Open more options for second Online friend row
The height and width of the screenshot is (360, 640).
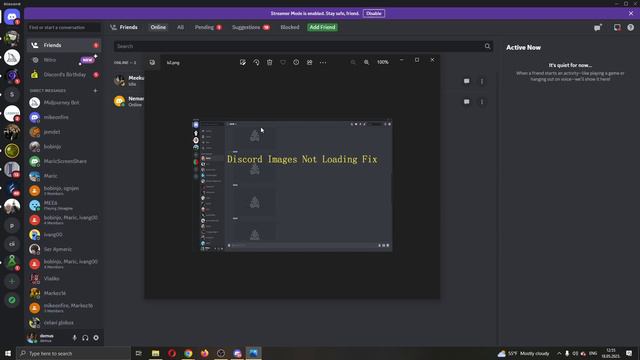coord(482,101)
